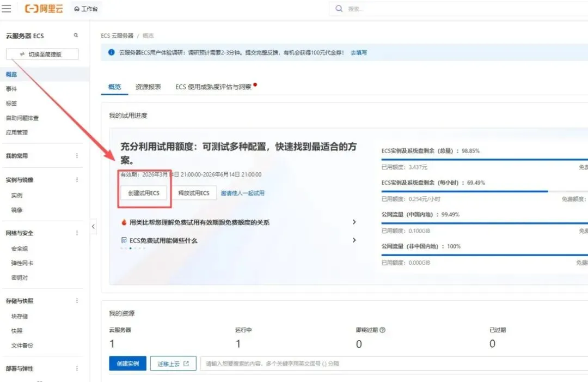Click the 运行中 count of 1
Image resolution: width=588 pixels, height=382 pixels.
click(238, 344)
